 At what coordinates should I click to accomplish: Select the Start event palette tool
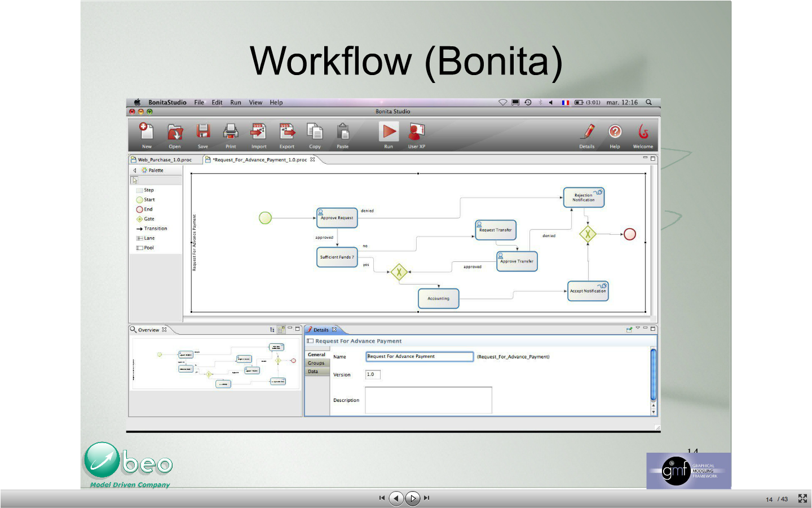(145, 200)
